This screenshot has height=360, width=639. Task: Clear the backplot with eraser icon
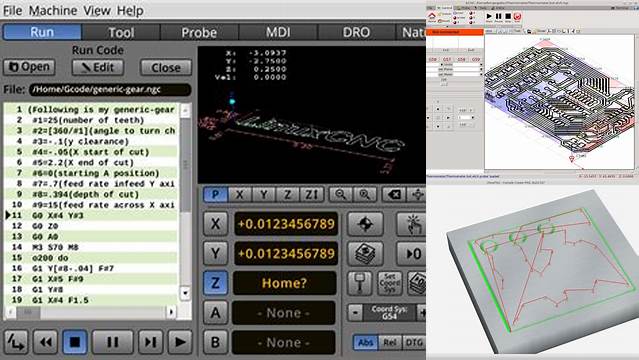[394, 194]
